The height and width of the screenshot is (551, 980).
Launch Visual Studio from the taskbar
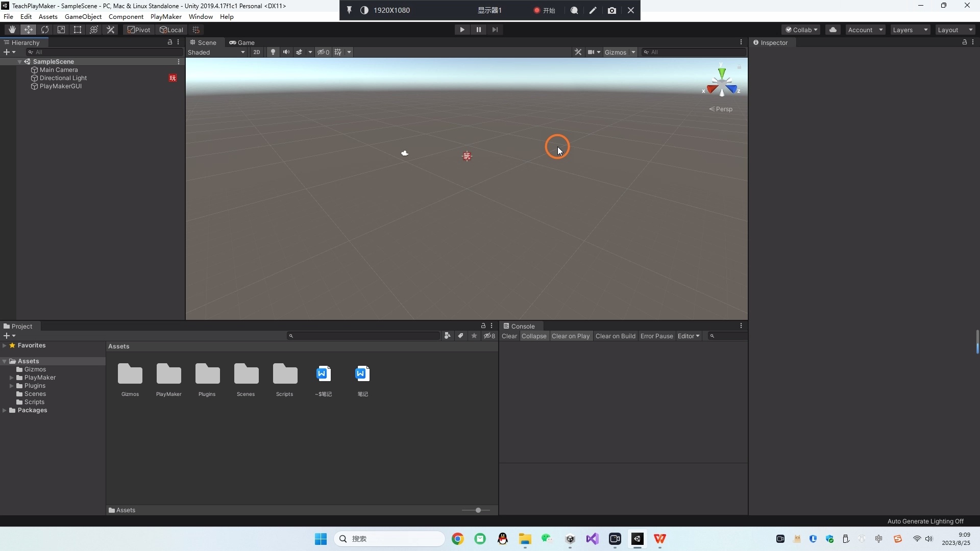tap(592, 539)
